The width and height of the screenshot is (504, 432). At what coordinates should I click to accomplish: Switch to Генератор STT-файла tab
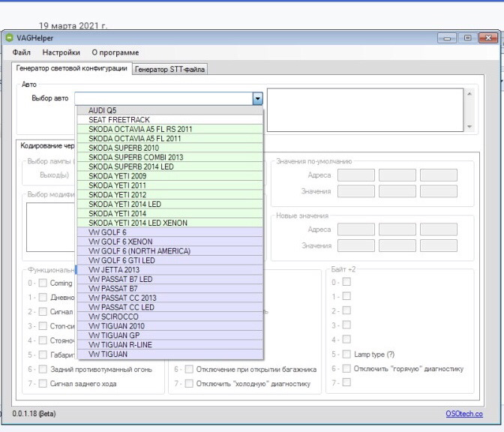pos(169,69)
